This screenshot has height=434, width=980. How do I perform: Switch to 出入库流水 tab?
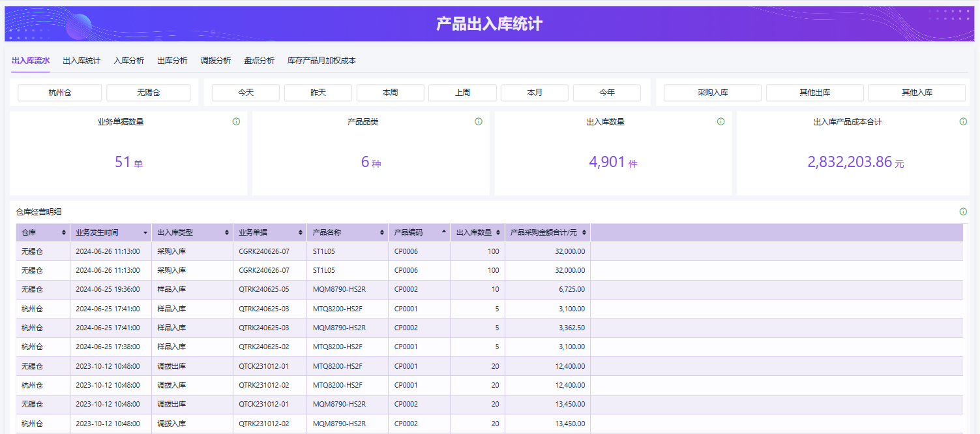[31, 61]
